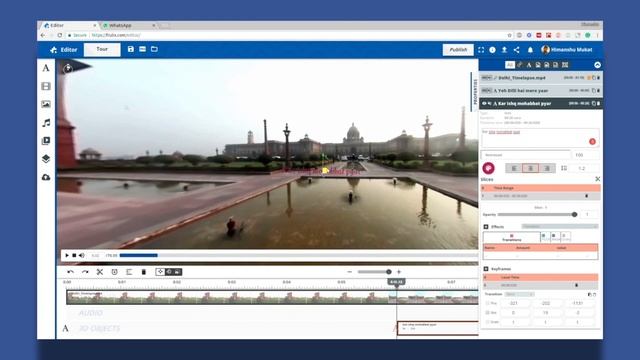Open the video playlist icon in sidebar
Screen dimensions: 640x360
46,141
